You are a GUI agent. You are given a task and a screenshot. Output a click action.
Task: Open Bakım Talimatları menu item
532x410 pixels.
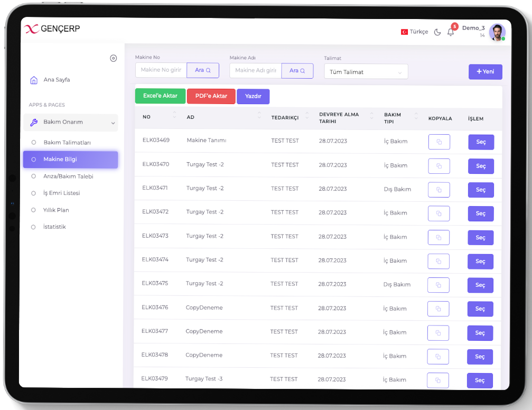click(x=67, y=143)
